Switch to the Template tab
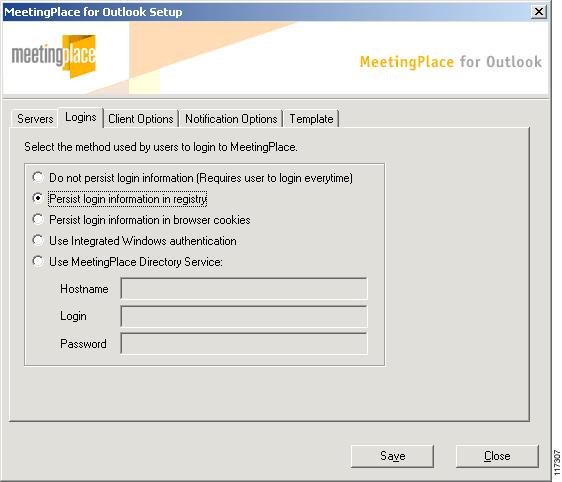The height and width of the screenshot is (482, 562). click(311, 119)
